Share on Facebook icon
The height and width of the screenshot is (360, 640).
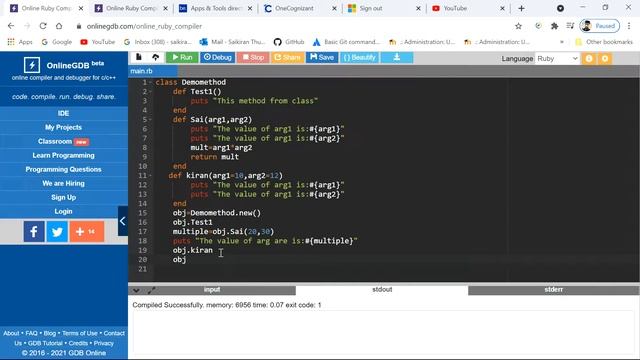pyautogui.click(x=34, y=231)
